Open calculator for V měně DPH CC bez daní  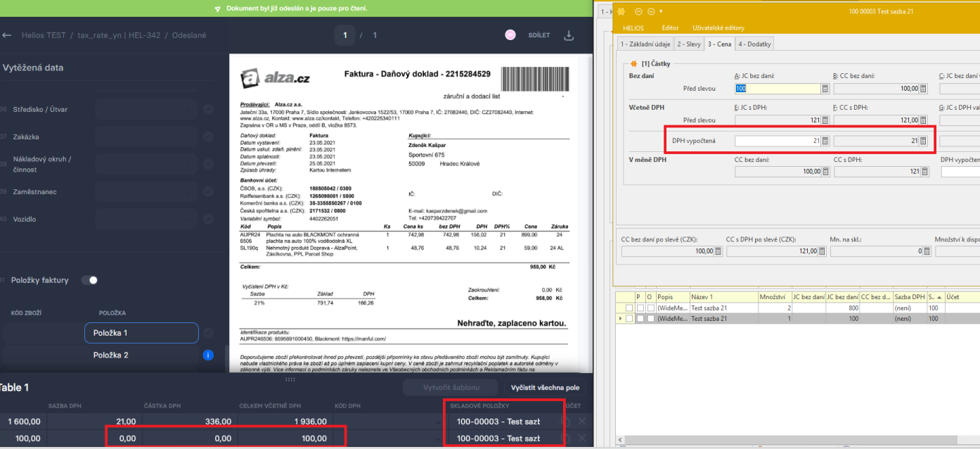coord(825,172)
